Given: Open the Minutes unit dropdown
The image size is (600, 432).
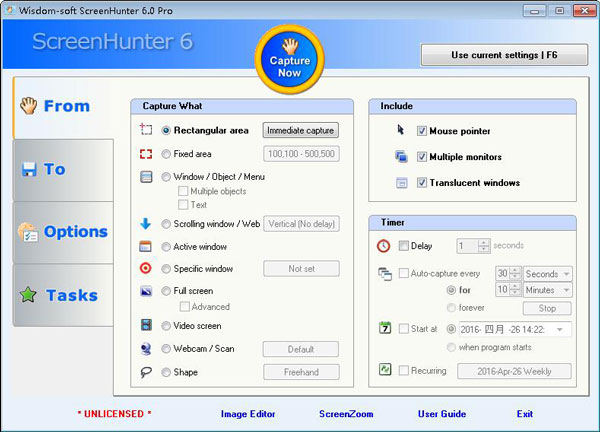Looking at the screenshot, I should coord(548,290).
